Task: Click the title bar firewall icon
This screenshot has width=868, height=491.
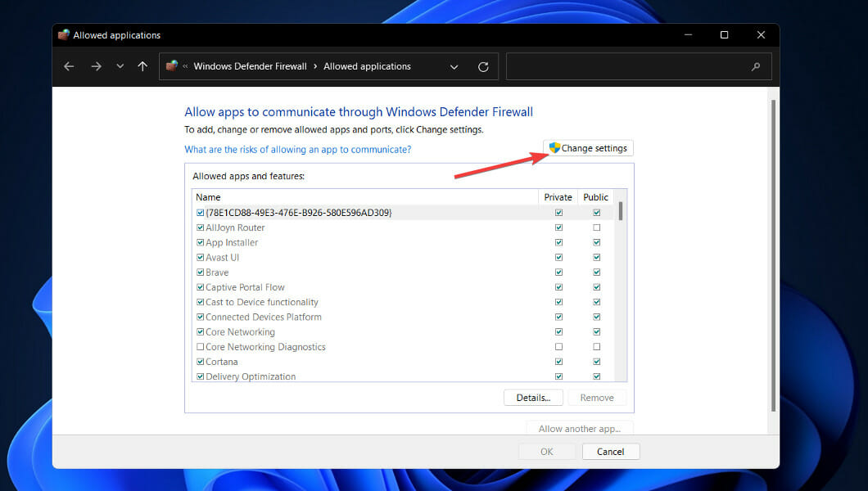Action: coord(64,35)
